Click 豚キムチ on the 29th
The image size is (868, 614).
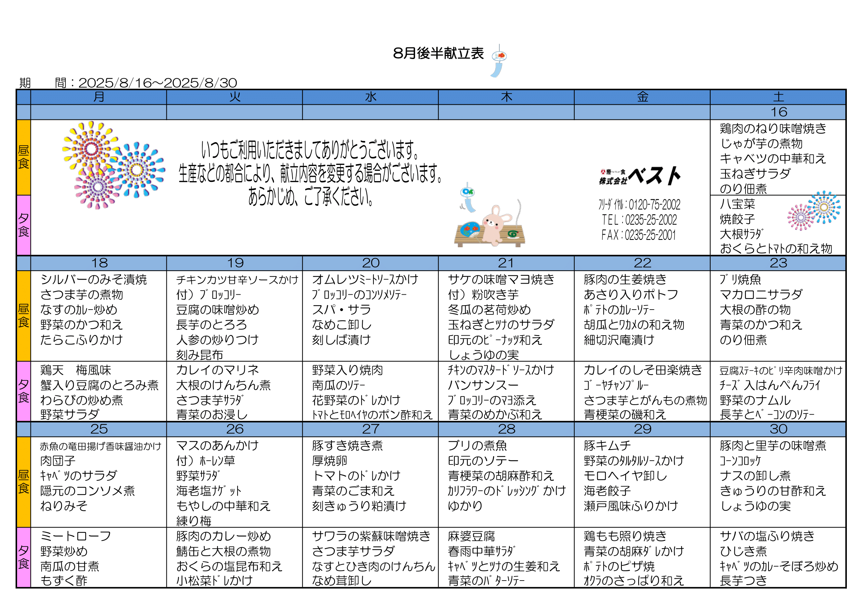(x=607, y=446)
